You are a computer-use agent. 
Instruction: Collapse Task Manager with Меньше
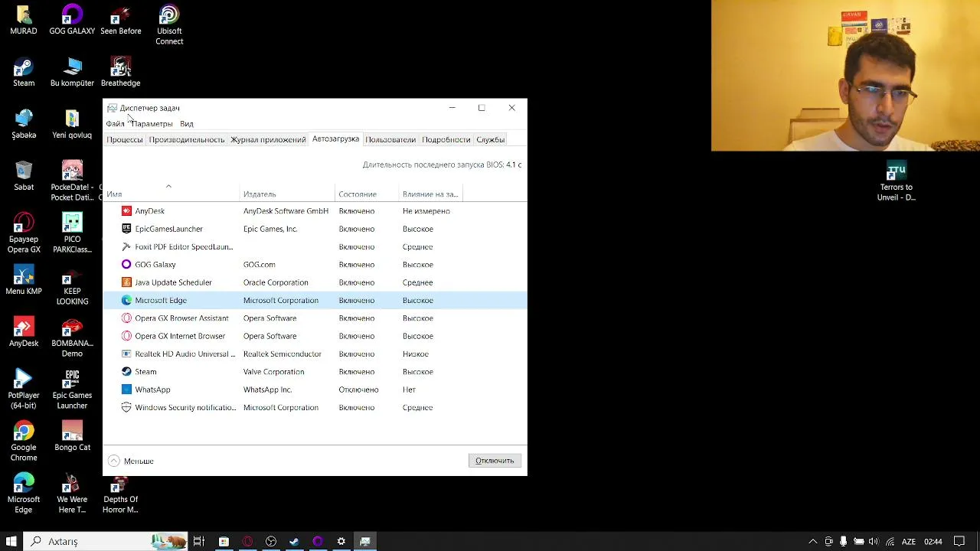[131, 461]
